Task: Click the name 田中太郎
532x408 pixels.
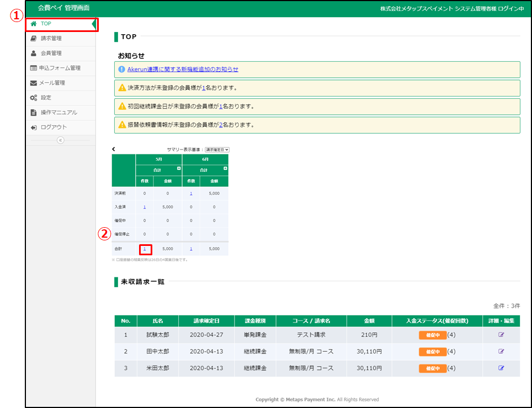Action: 158,351
